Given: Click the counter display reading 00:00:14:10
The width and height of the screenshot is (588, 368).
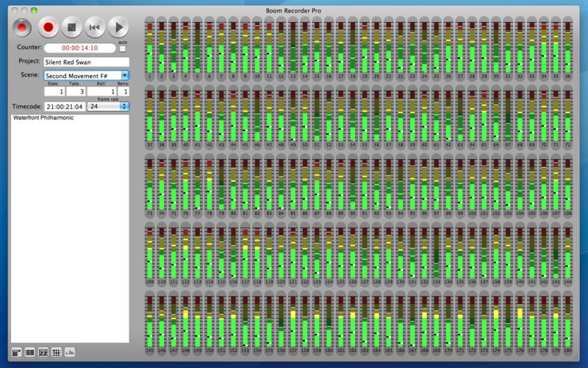Looking at the screenshot, I should click(79, 48).
